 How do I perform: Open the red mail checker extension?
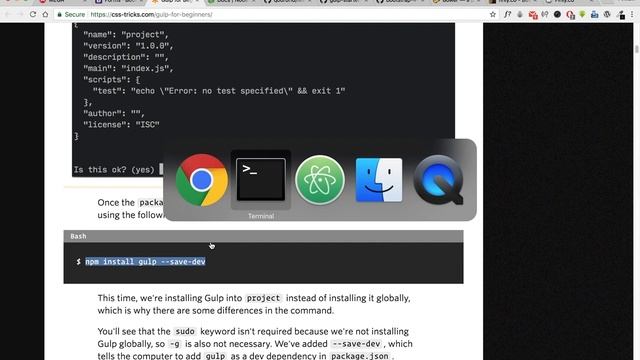[x=533, y=15]
